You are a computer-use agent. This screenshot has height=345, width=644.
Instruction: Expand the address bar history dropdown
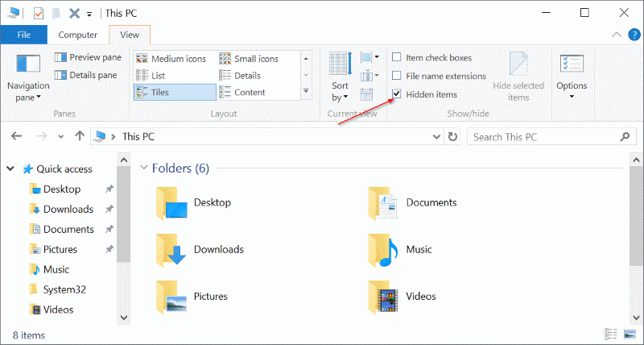click(x=436, y=137)
